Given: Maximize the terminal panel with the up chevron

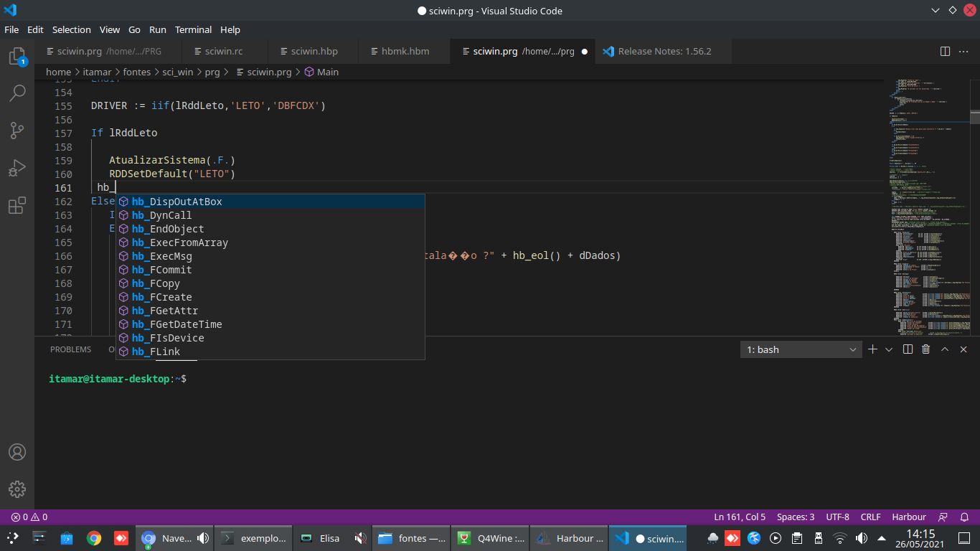Looking at the screenshot, I should [945, 349].
